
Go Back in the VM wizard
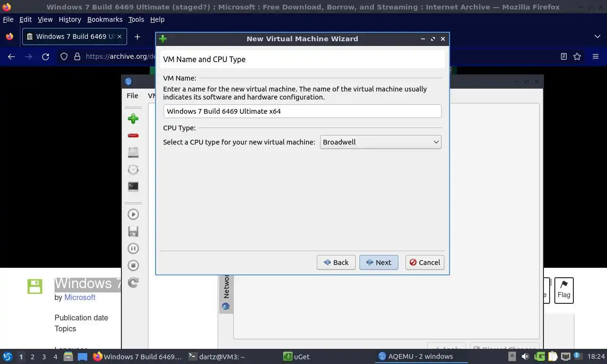pos(336,262)
